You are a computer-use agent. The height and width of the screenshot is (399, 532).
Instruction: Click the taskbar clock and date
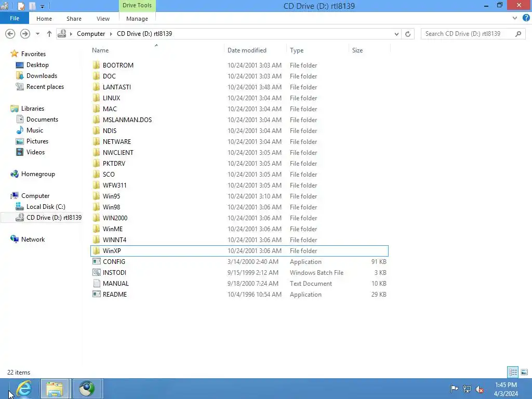click(x=506, y=389)
